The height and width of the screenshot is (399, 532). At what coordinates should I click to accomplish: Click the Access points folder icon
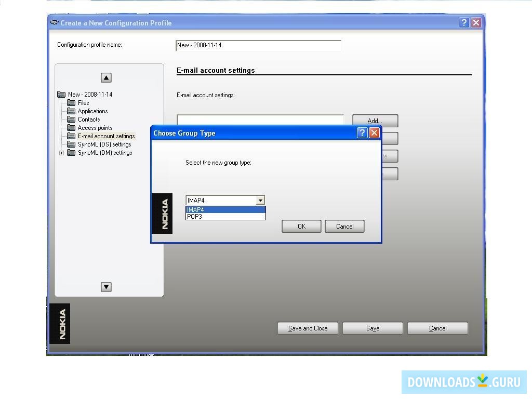tap(72, 127)
